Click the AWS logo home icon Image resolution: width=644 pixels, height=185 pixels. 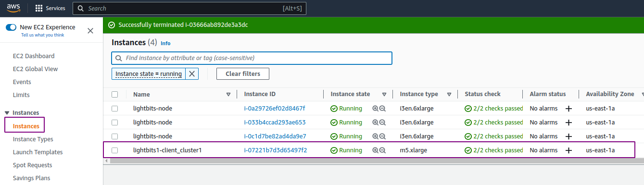(13, 8)
